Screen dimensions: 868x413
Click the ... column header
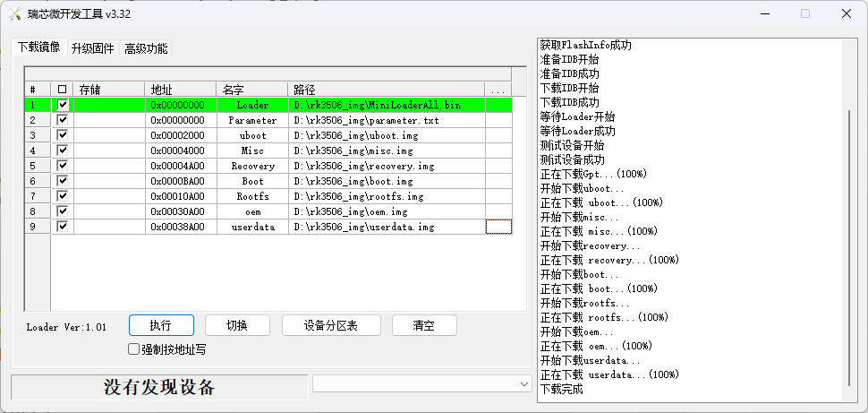pos(498,90)
